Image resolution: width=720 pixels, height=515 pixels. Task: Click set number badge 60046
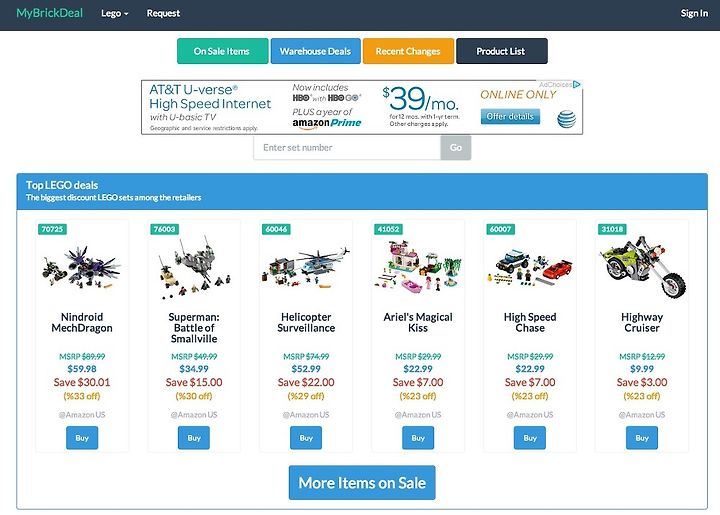coord(276,229)
